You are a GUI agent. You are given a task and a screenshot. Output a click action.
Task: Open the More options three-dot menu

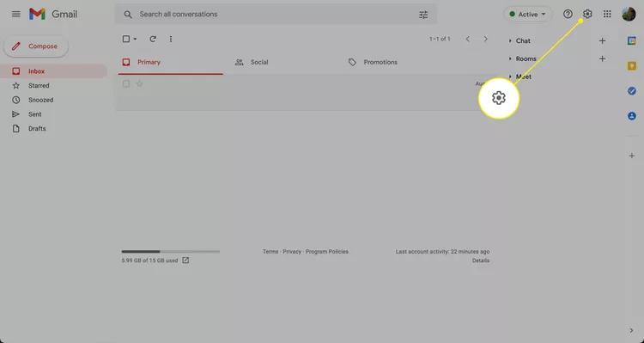[171, 39]
